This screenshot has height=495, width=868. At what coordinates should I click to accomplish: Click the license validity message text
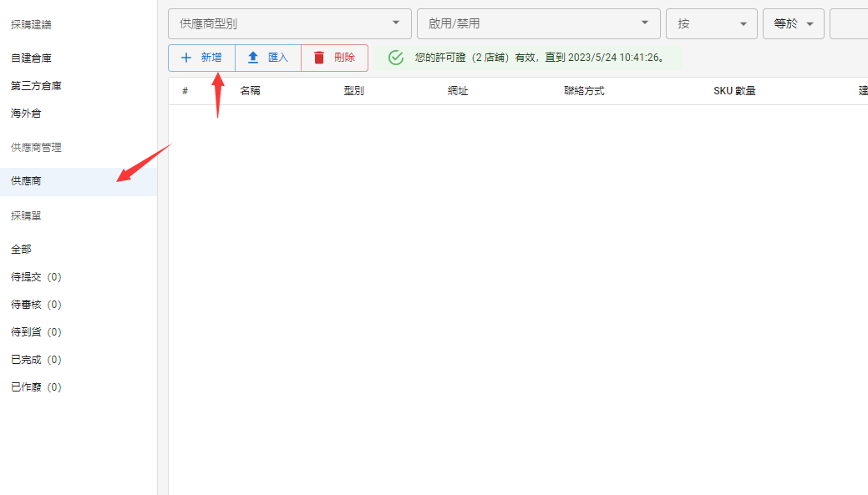(x=540, y=58)
